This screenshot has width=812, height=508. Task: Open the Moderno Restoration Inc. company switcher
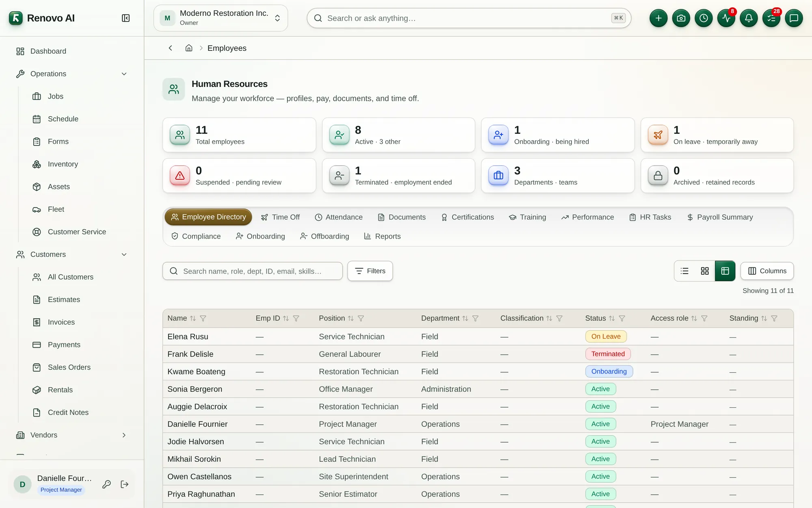[x=220, y=18]
